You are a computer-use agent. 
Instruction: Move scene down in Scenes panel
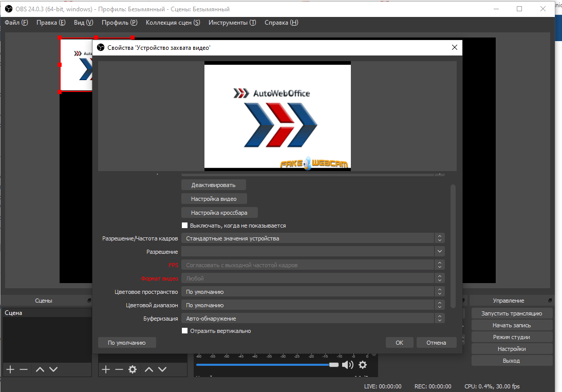pyautogui.click(x=53, y=369)
